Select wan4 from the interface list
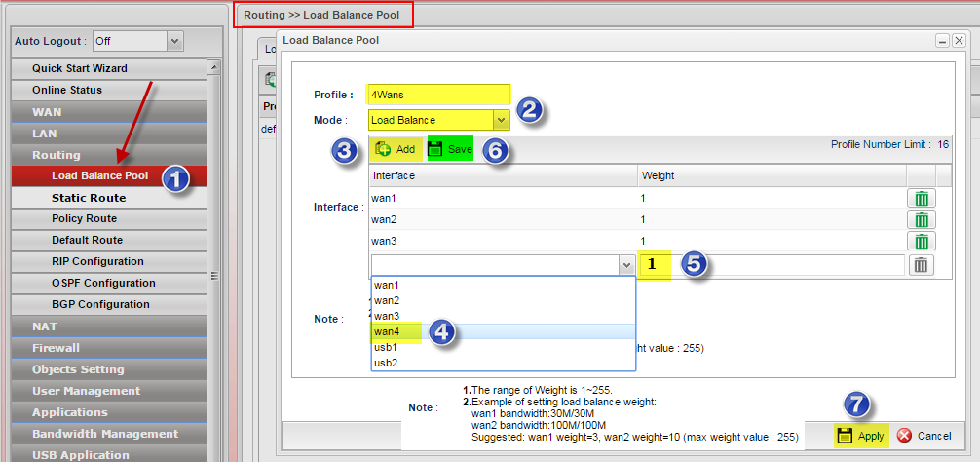Screen dimensions: 980x462 tap(387, 331)
